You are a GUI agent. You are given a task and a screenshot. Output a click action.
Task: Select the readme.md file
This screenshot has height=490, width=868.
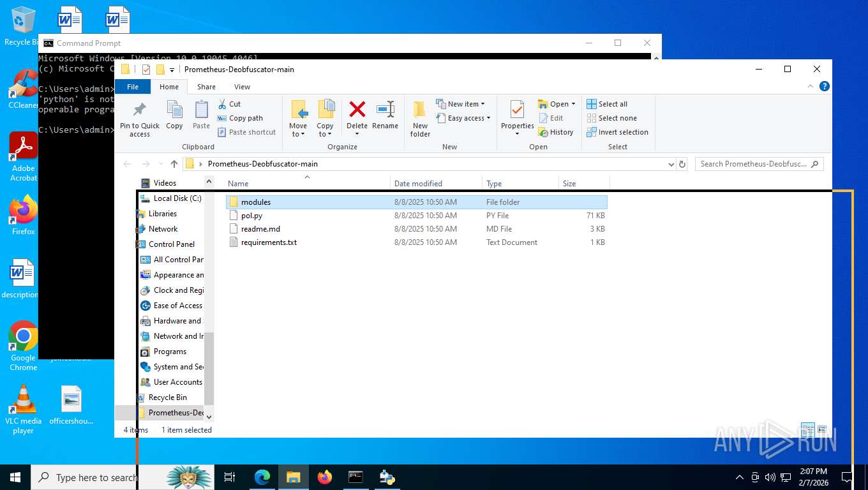(x=417, y=229)
